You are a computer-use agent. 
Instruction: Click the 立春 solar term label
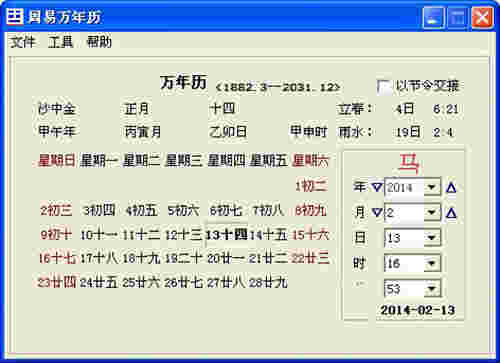coord(355,109)
